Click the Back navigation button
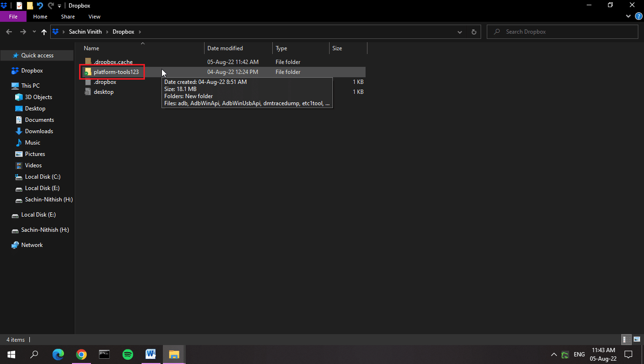Image resolution: width=644 pixels, height=364 pixels. (9, 31)
